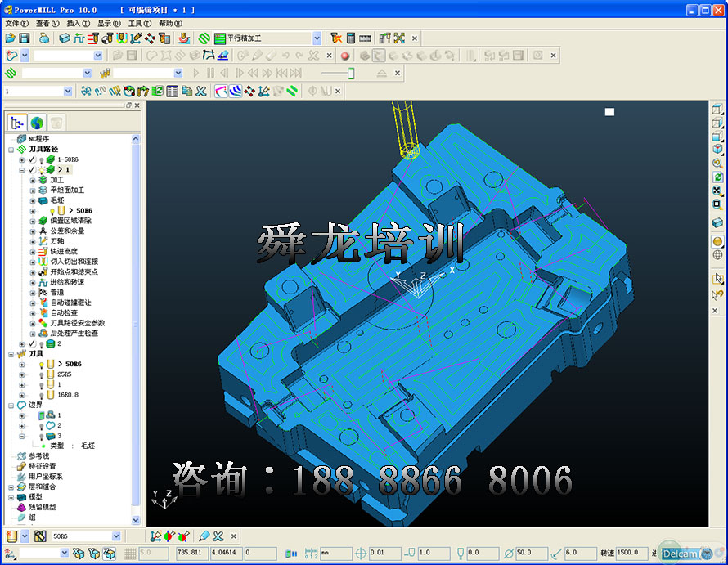Click the diameter symbol icon in status bar
The image size is (728, 565).
[x=509, y=553]
